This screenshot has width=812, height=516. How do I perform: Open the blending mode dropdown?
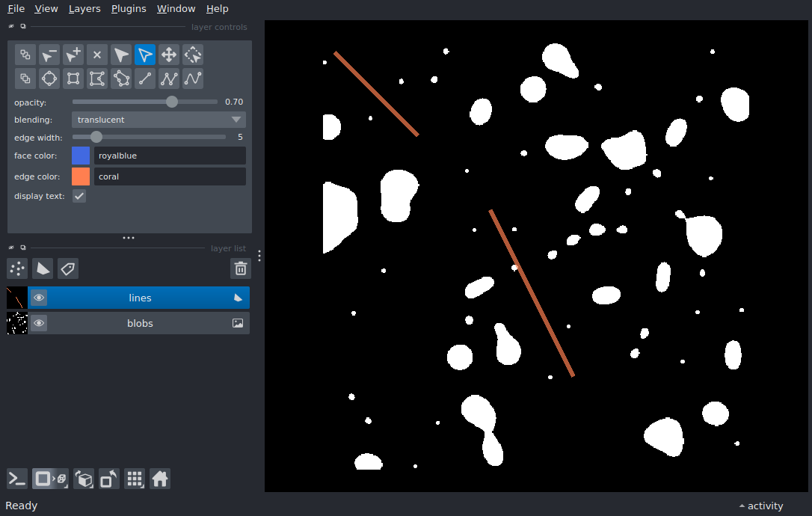point(159,120)
